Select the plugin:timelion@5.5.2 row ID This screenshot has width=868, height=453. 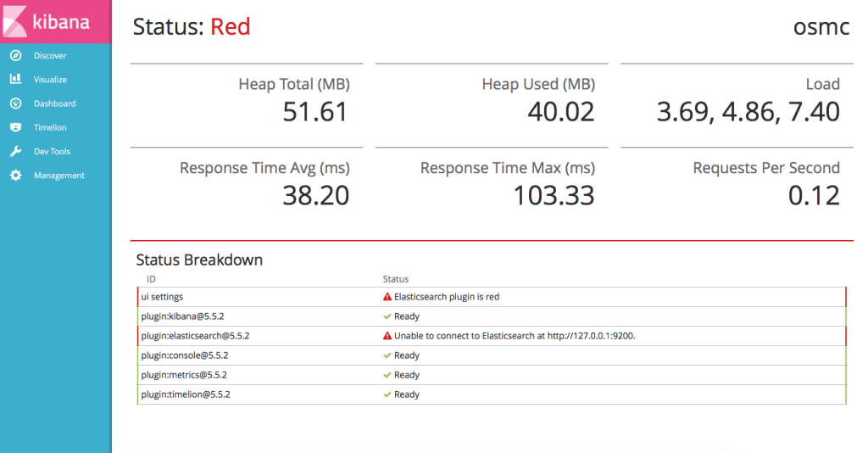pyautogui.click(x=186, y=394)
